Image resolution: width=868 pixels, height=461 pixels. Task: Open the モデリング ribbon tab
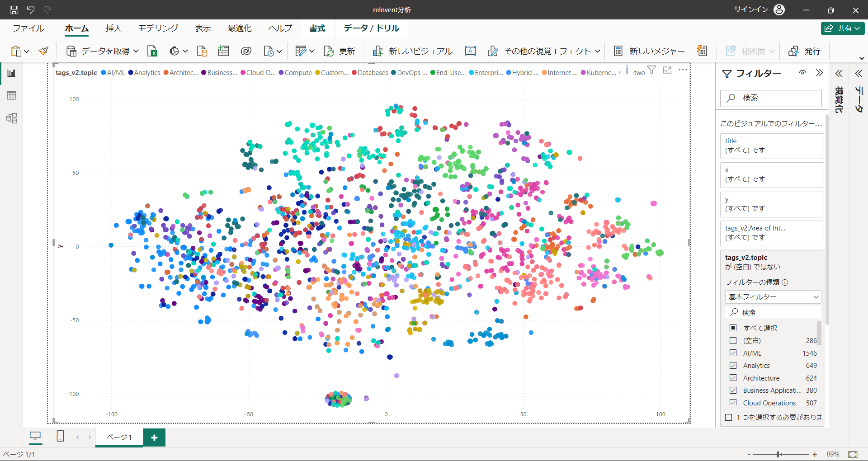click(x=158, y=28)
